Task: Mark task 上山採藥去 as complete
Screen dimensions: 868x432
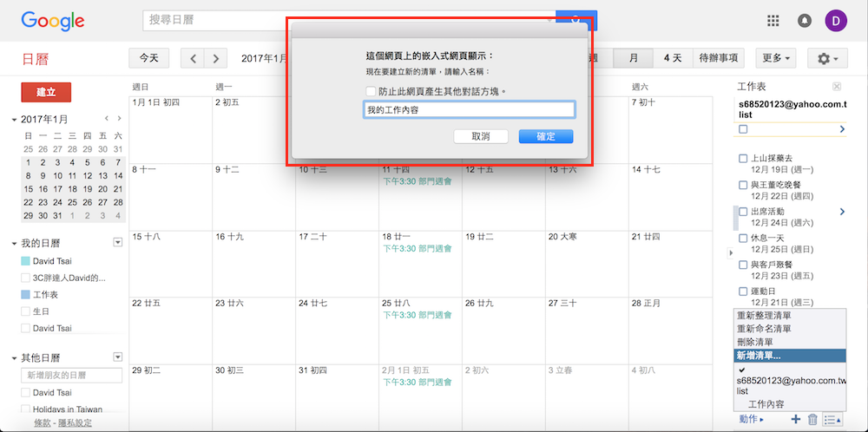Action: pyautogui.click(x=743, y=159)
